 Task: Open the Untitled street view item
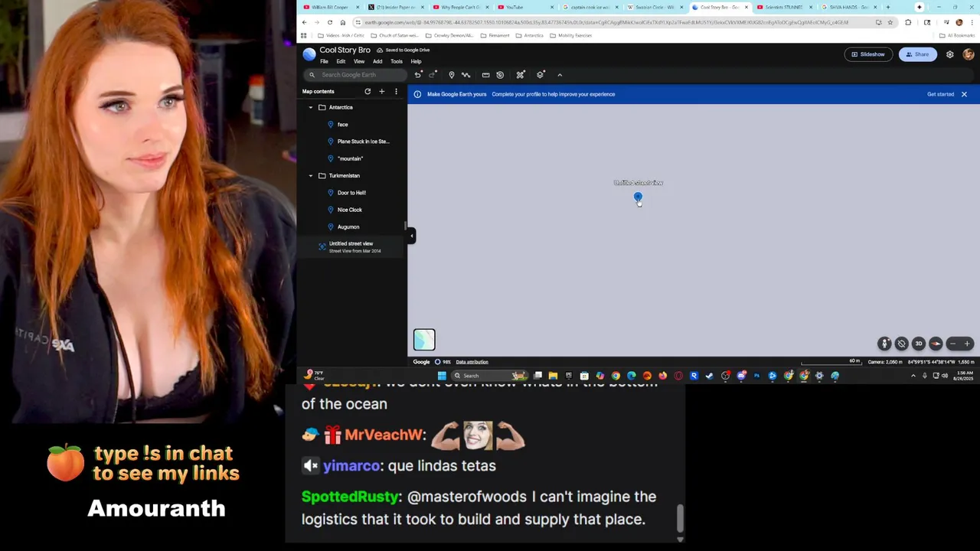click(352, 246)
